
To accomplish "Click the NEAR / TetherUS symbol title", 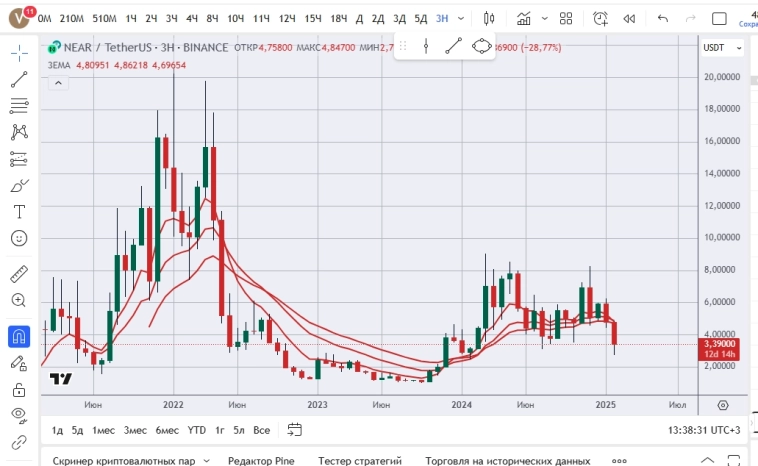I will [146, 47].
